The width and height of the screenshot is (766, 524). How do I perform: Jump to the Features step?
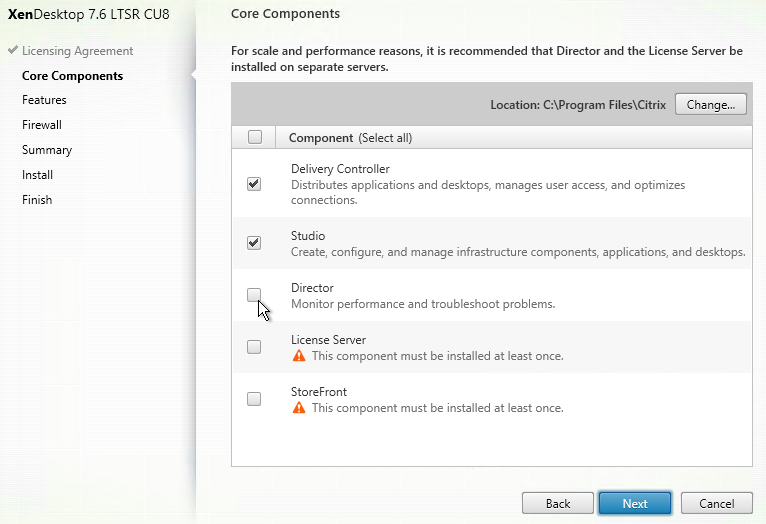(x=44, y=100)
